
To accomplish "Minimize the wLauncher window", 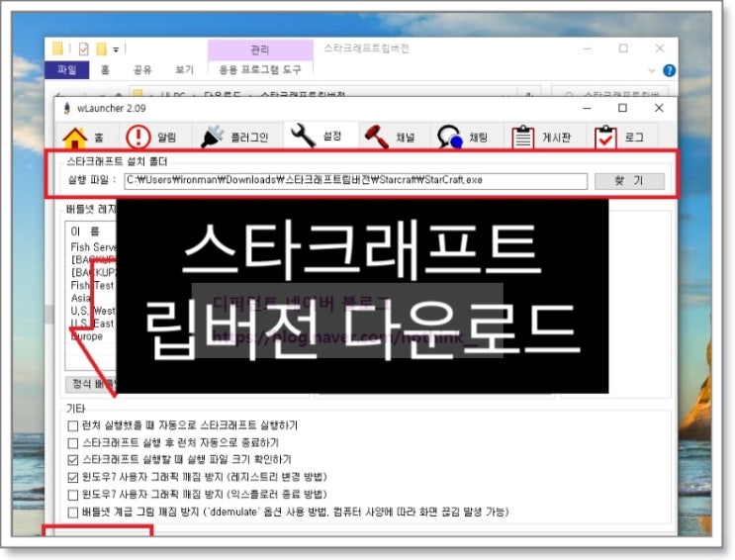I will coord(587,109).
